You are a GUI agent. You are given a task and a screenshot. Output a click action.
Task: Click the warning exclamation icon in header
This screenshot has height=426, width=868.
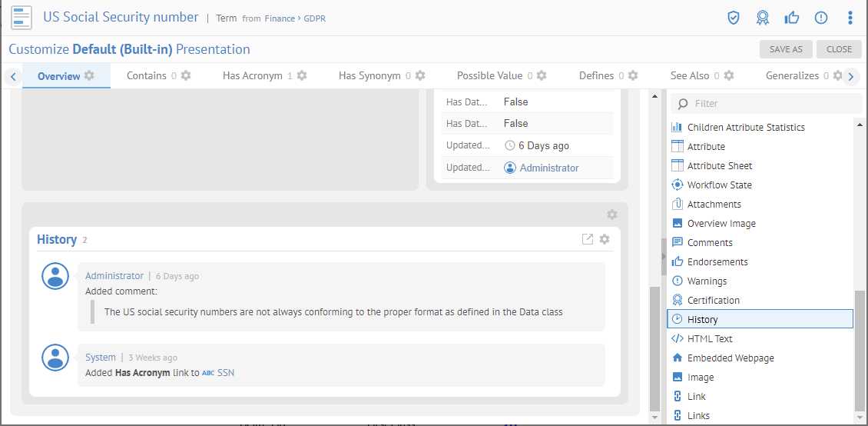pyautogui.click(x=821, y=18)
